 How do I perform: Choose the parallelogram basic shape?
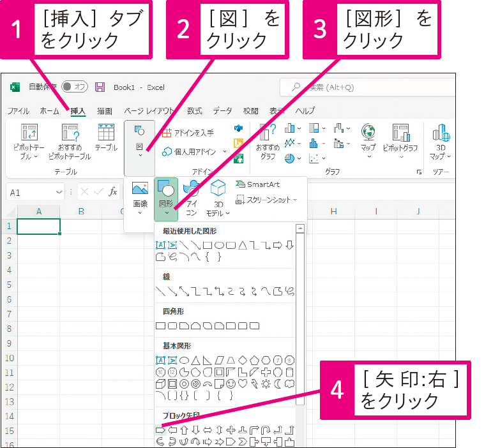(x=219, y=361)
